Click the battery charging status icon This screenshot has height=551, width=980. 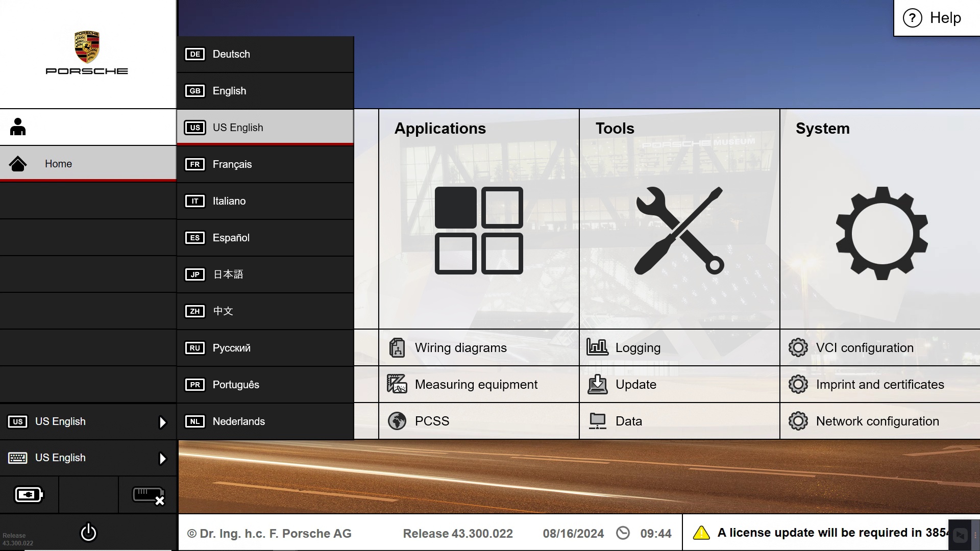29,495
